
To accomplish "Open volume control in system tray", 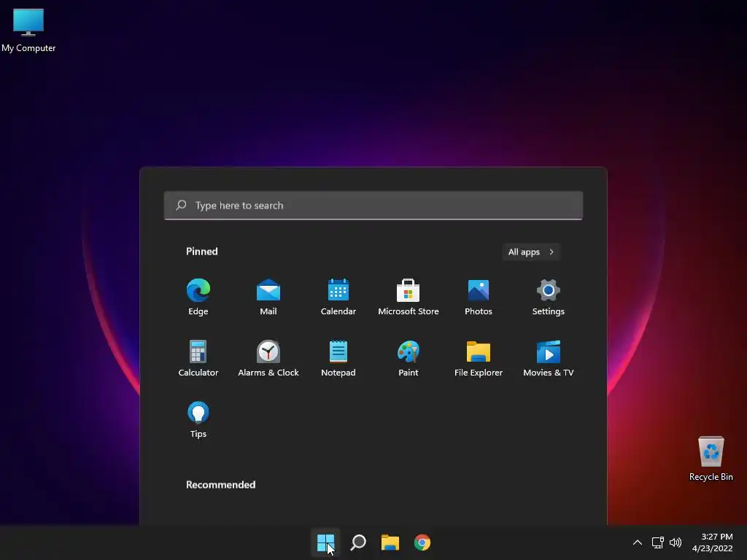I will 676,542.
